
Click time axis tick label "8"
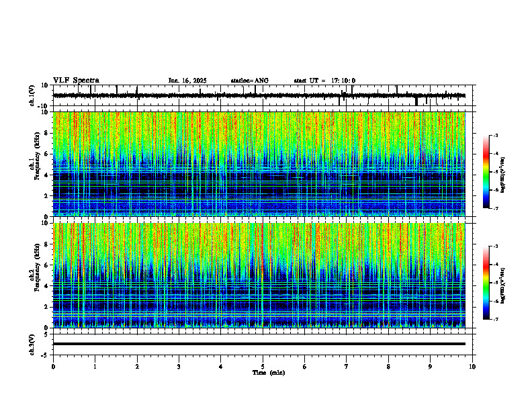pos(388,367)
